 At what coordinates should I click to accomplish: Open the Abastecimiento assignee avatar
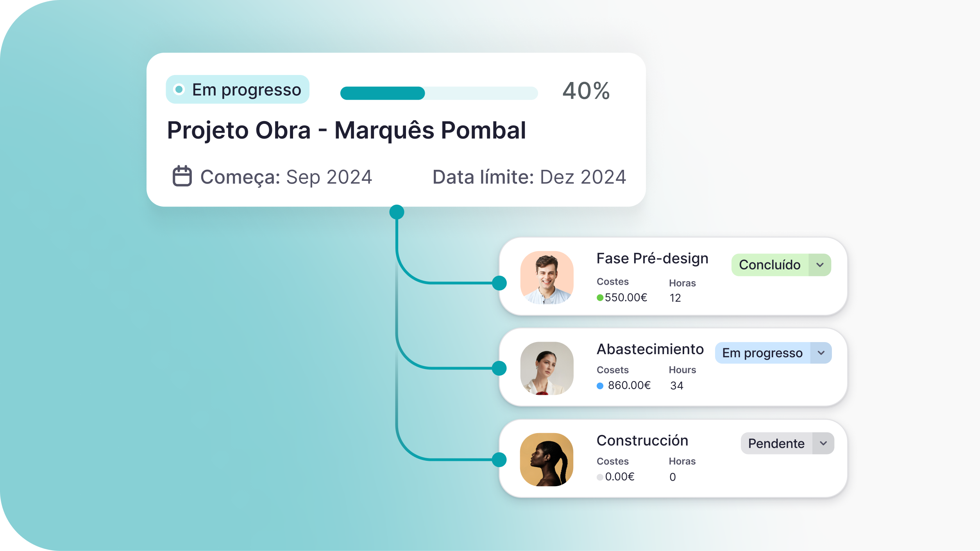(547, 368)
